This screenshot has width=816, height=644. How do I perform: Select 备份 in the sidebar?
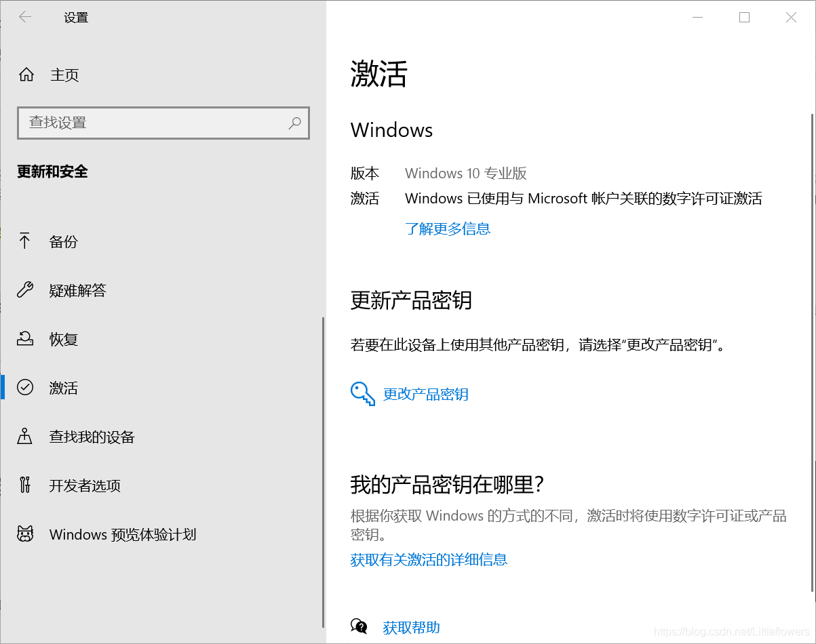coord(64,241)
